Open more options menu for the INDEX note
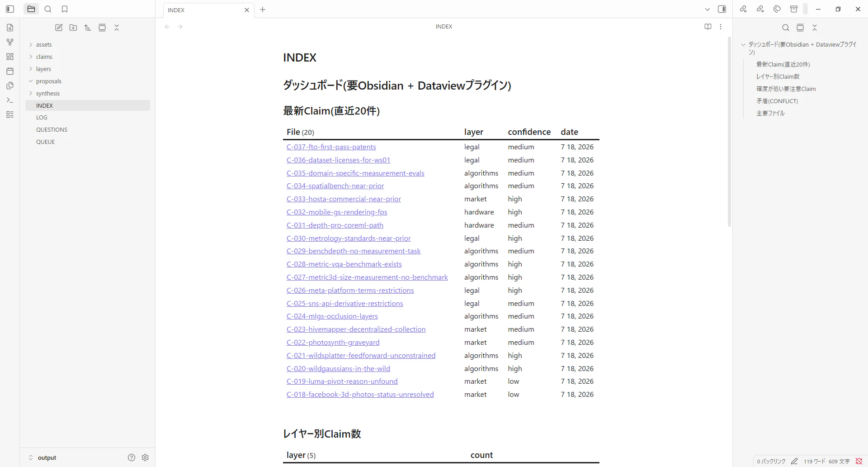The height and width of the screenshot is (467, 868). [x=721, y=27]
